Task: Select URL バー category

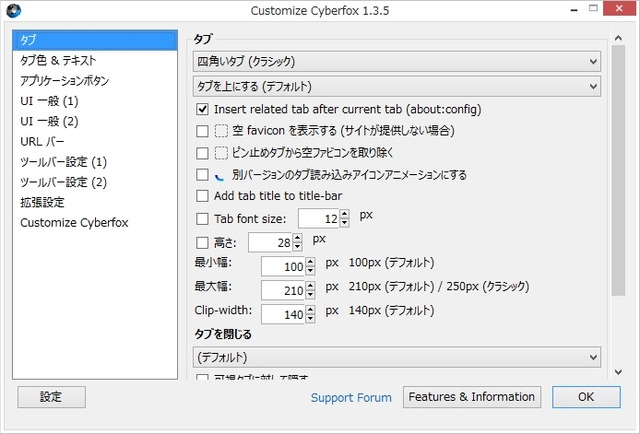Action: [x=95, y=142]
